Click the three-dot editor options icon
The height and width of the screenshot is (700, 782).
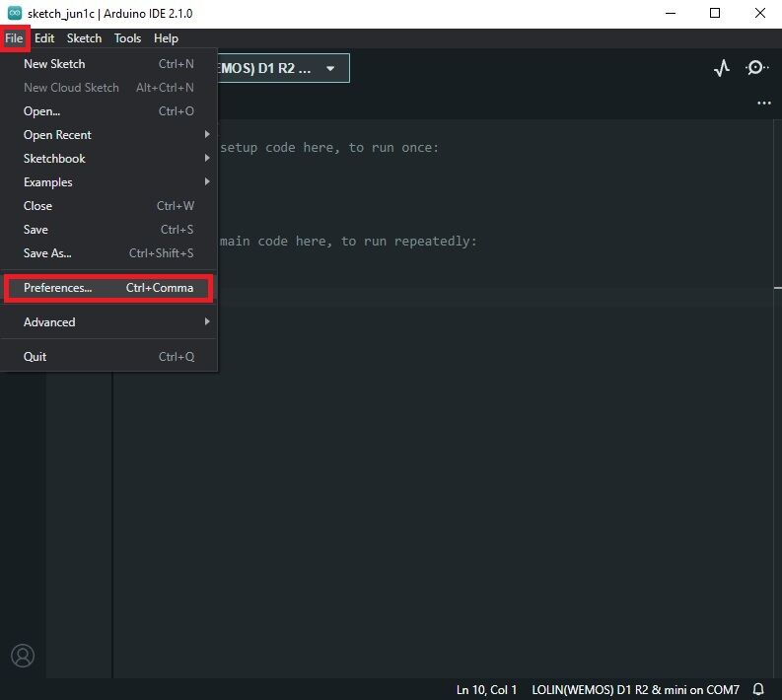click(x=763, y=103)
